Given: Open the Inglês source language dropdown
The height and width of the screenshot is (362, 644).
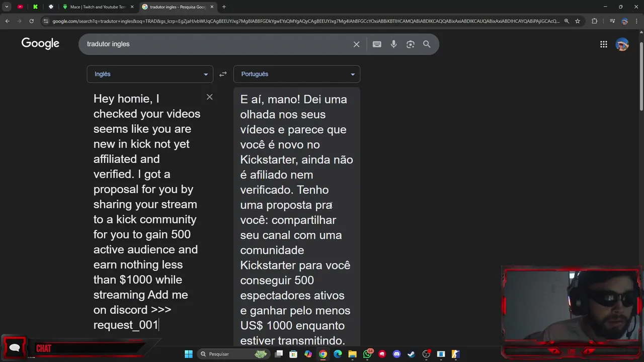Looking at the screenshot, I should click(x=150, y=74).
